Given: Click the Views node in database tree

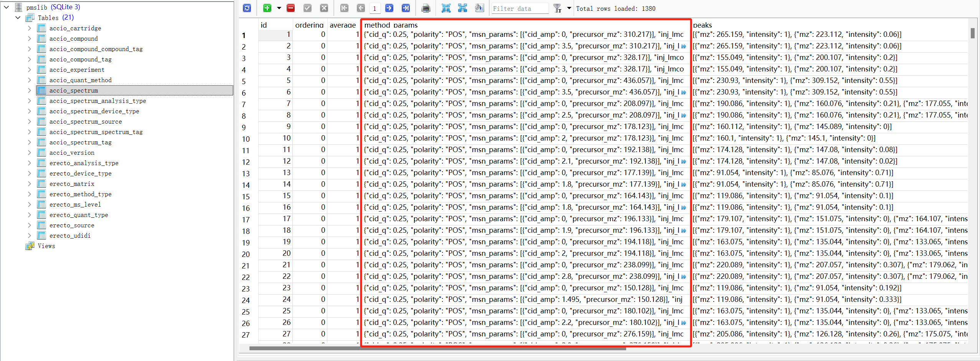Looking at the screenshot, I should 46,246.
